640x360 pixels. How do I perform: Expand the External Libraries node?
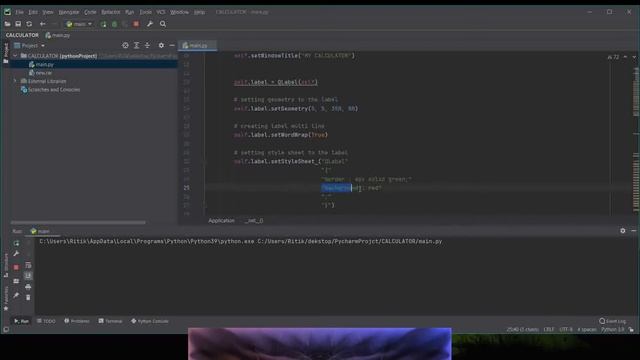(15, 81)
